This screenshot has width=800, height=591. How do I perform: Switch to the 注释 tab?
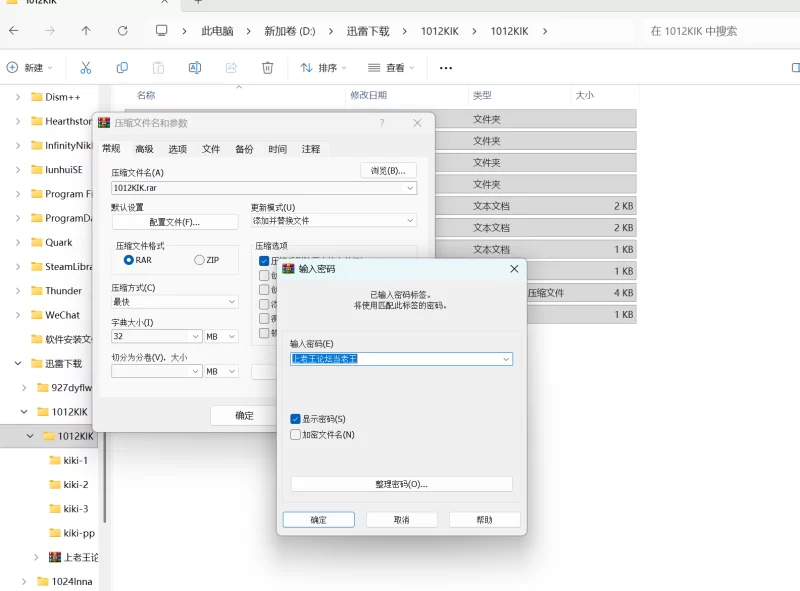[x=311, y=148]
